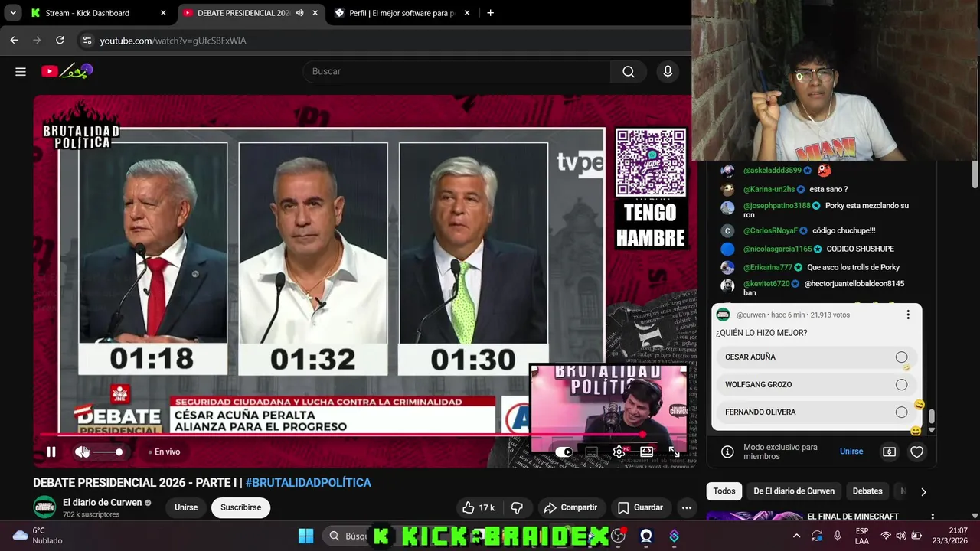The width and height of the screenshot is (980, 551).
Task: Open the poll's three-dot options menu
Action: point(908,315)
